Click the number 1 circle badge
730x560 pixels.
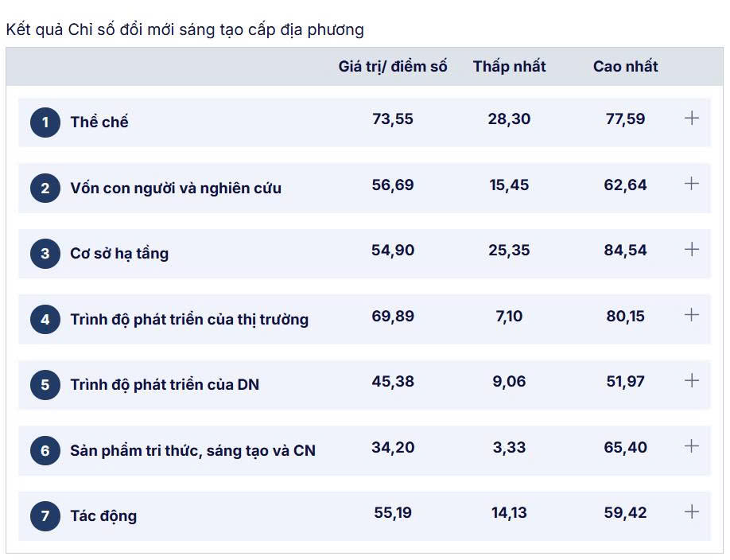pyautogui.click(x=45, y=122)
